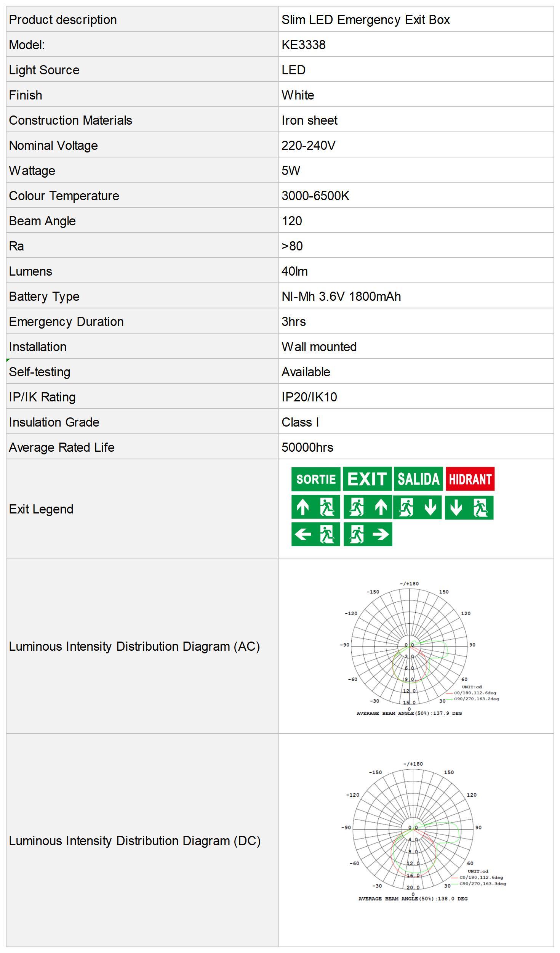
Task: Click the 'Finish' label
Action: 26,95
